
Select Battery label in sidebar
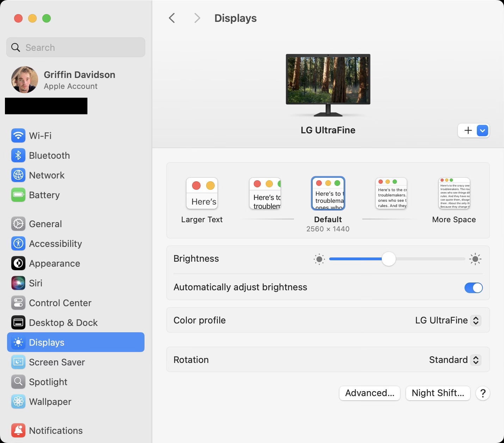[x=44, y=195]
